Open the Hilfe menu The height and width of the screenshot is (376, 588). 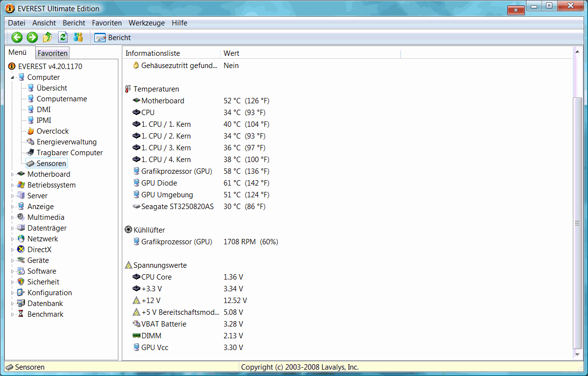[x=180, y=23]
